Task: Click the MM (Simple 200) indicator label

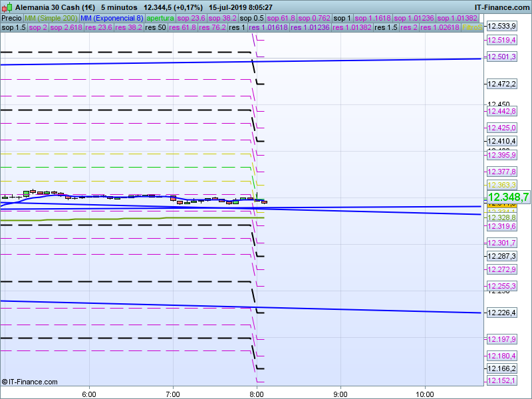Action: click(x=51, y=18)
